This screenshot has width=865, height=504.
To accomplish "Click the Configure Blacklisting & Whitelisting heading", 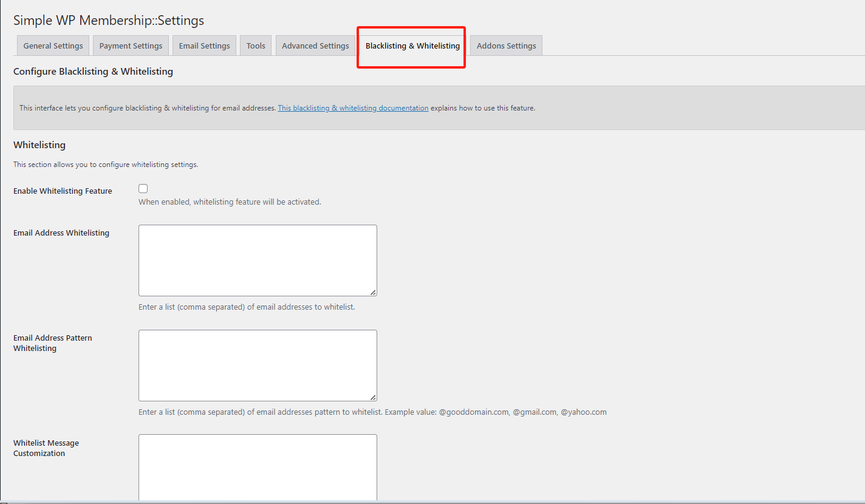I will pos(93,71).
